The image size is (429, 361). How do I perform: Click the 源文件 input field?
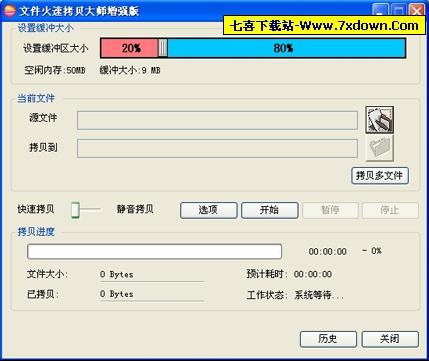pos(217,120)
